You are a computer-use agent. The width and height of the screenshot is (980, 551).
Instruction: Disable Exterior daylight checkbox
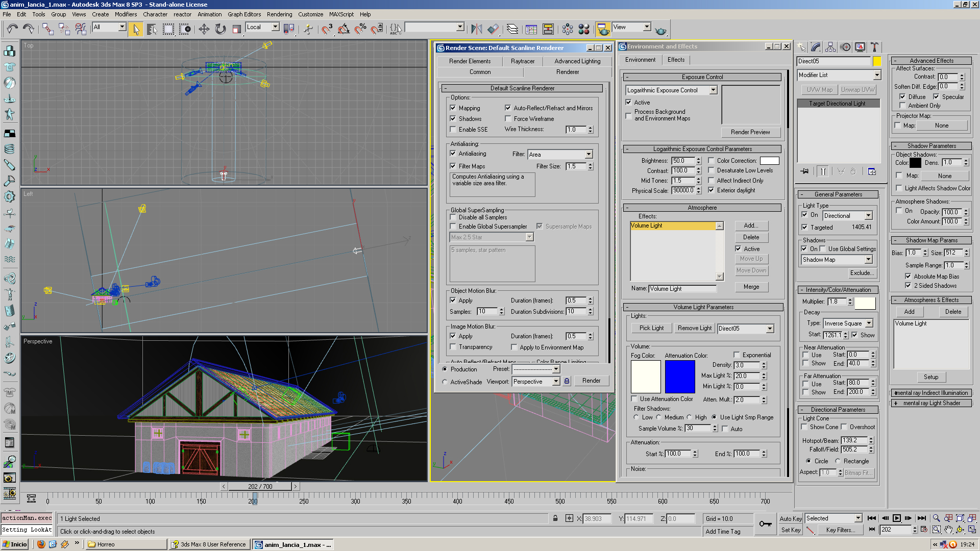[x=711, y=190]
